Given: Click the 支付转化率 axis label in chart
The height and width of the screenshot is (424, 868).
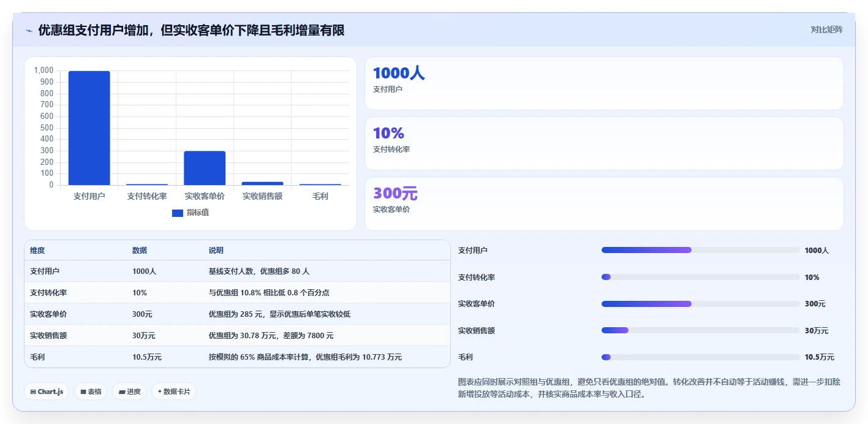Looking at the screenshot, I should [147, 196].
